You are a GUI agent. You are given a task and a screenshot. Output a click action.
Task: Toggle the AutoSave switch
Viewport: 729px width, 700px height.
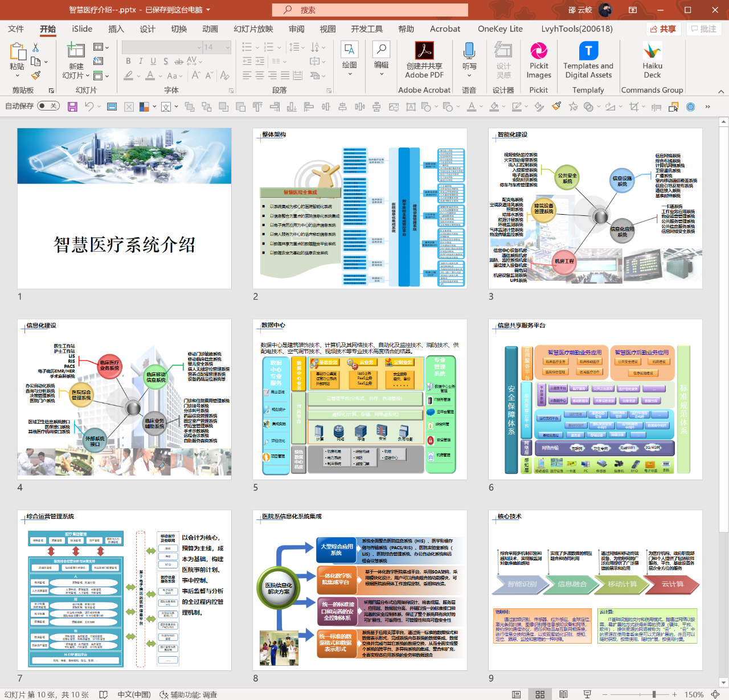tap(48, 106)
